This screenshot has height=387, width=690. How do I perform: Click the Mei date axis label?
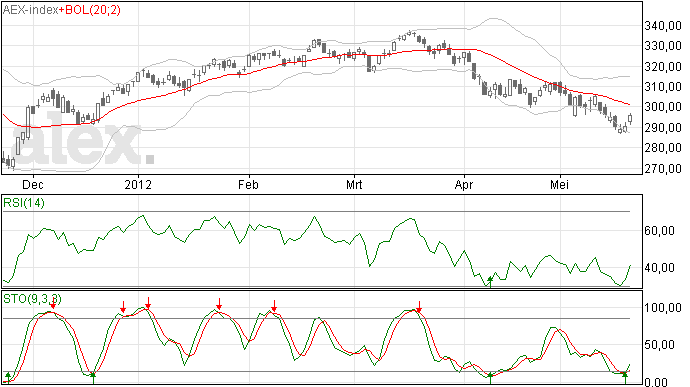pyautogui.click(x=560, y=184)
